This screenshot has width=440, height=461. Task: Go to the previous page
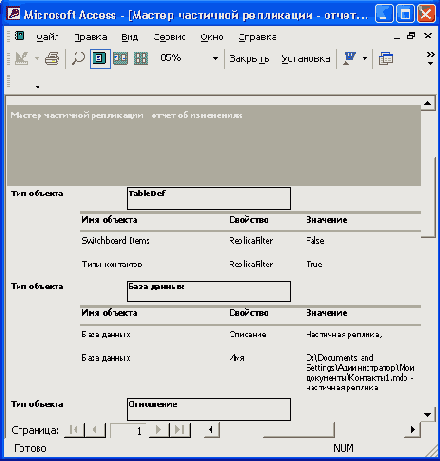(x=95, y=430)
